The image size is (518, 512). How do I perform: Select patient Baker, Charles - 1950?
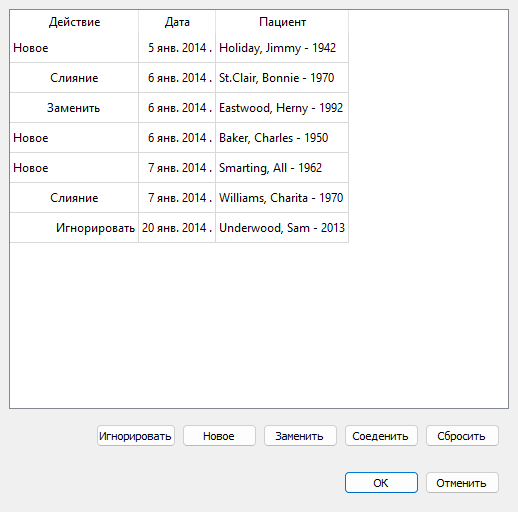(179, 138)
